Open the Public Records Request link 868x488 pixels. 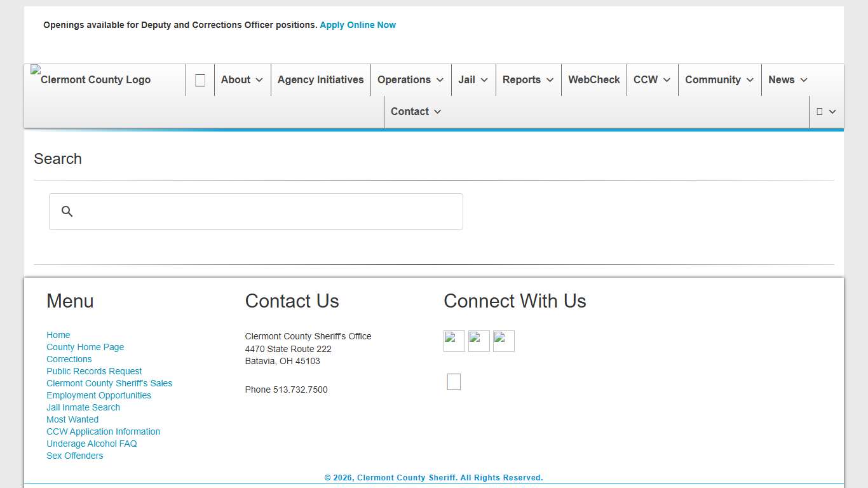[94, 371]
